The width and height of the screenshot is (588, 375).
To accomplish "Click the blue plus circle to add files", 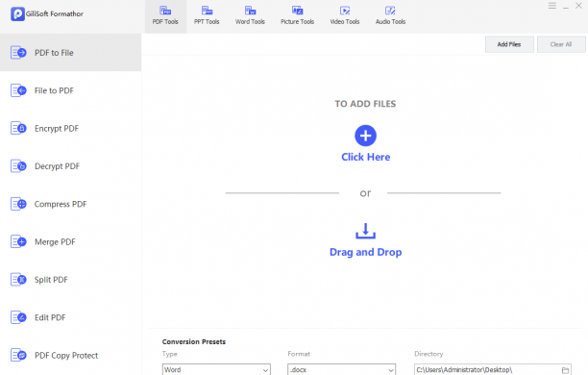I will pyautogui.click(x=366, y=136).
